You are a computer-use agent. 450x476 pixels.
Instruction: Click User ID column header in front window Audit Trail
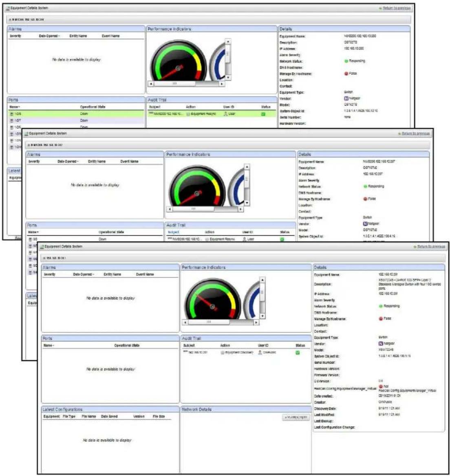263,345
